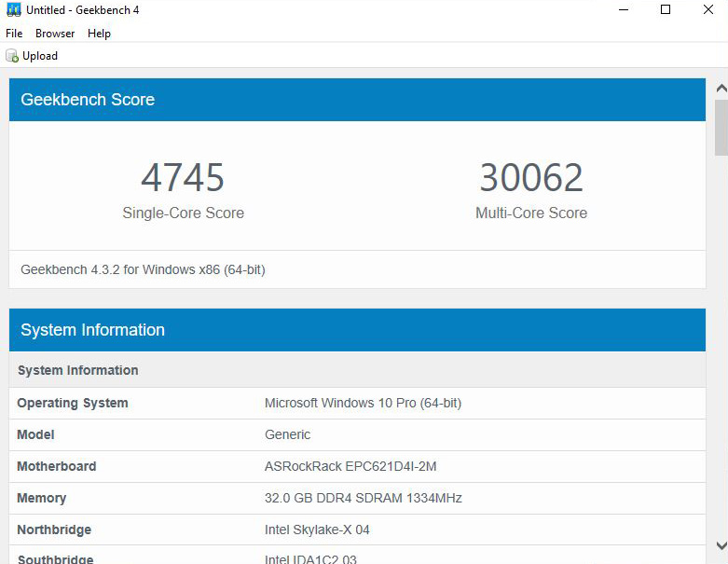Click the Untitled - Geekbench 4 window title
The width and height of the screenshot is (728, 564).
coord(83,9)
